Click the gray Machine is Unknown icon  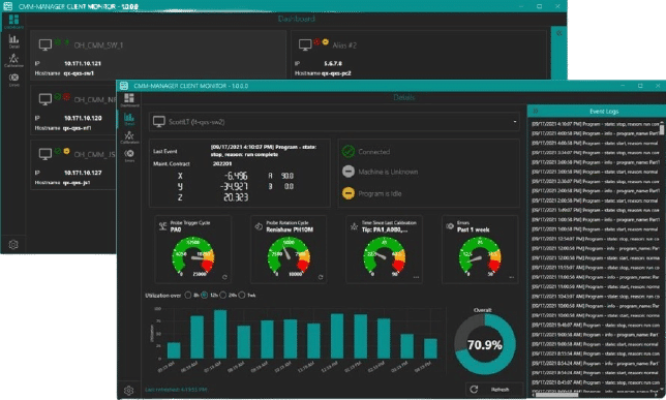[348, 172]
